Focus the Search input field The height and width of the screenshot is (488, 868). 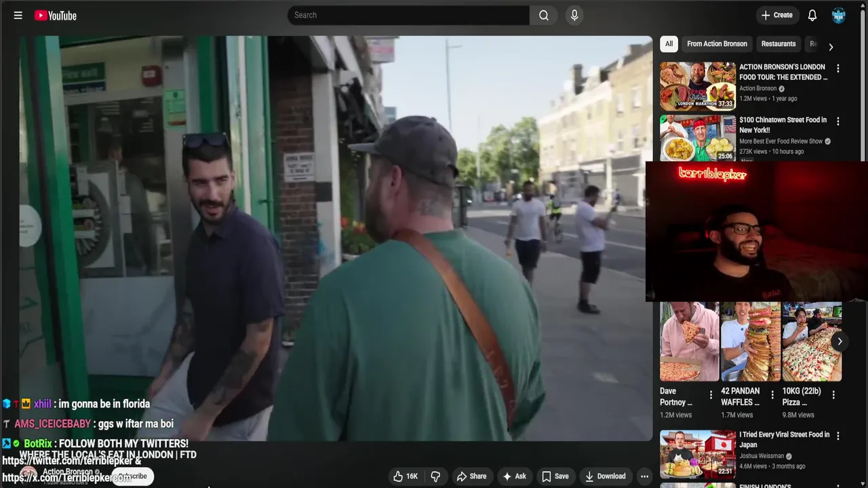[x=408, y=15]
